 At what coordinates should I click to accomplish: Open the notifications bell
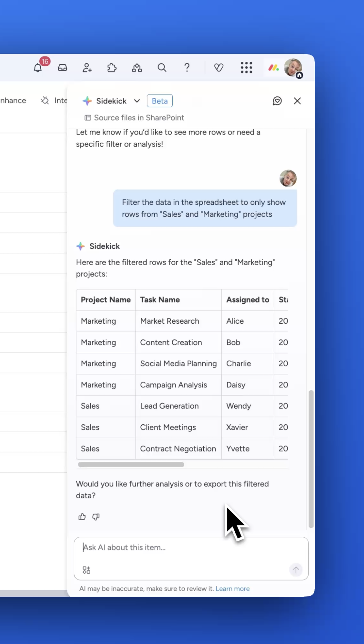[38, 68]
